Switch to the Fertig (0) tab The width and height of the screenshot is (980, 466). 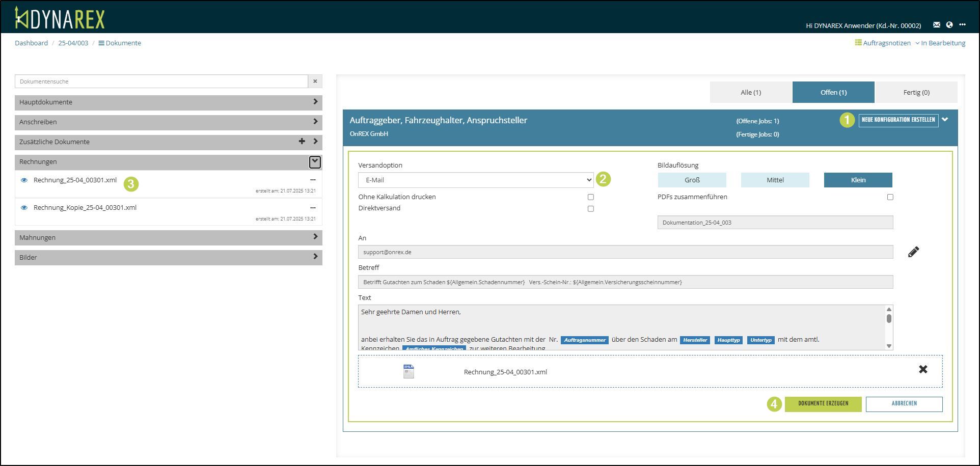[x=916, y=93]
